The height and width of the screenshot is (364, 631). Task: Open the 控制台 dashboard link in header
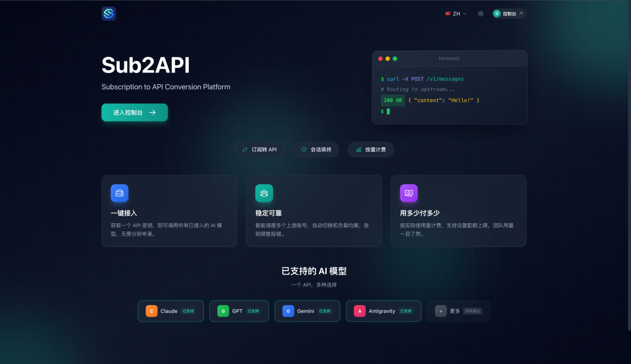pos(509,13)
